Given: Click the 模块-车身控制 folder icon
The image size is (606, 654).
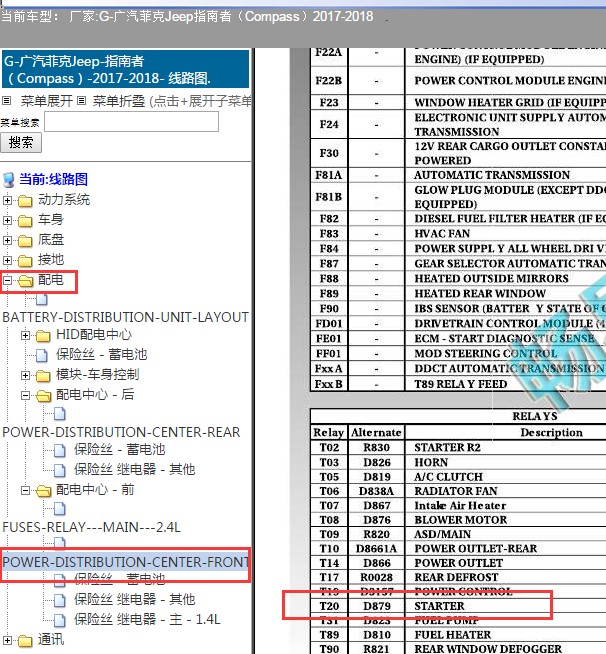Looking at the screenshot, I should 43,376.
